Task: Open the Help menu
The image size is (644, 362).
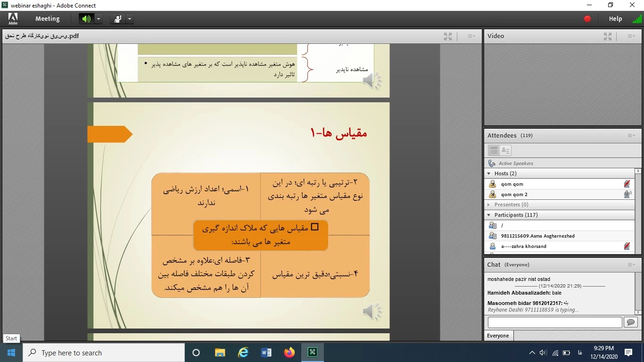Action: [615, 19]
